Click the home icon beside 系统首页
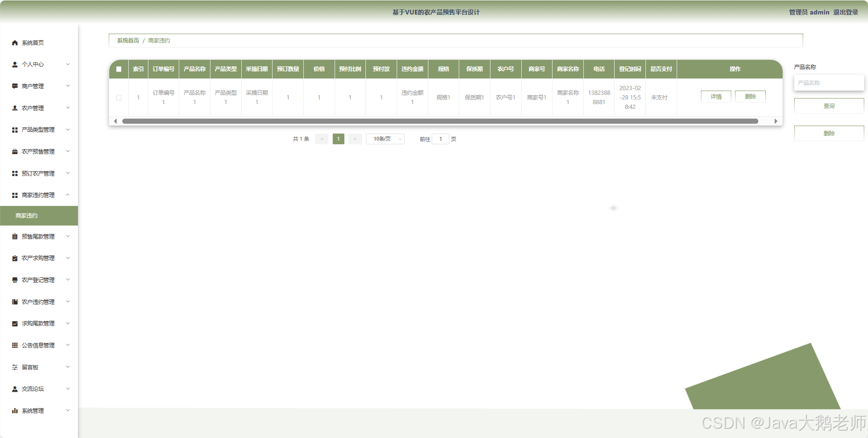The width and height of the screenshot is (868, 438). [x=15, y=43]
